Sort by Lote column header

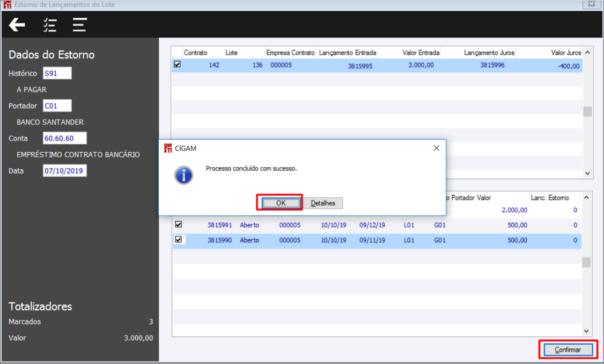244,53
